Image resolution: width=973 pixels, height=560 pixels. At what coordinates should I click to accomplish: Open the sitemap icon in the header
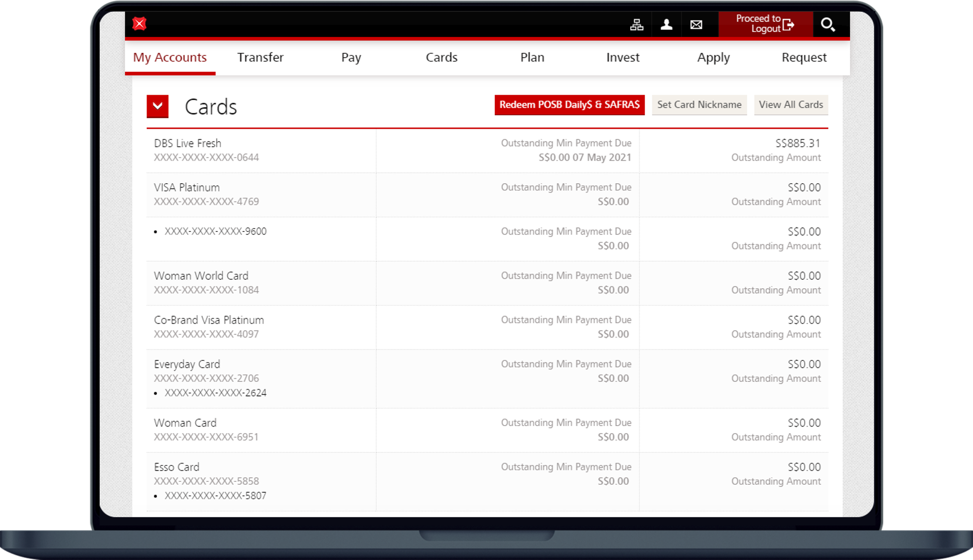(636, 24)
